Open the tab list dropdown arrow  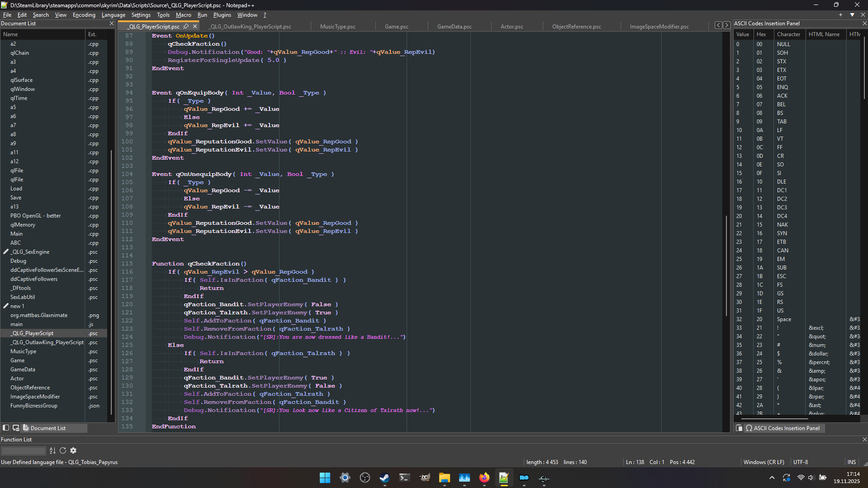pyautogui.click(x=852, y=15)
